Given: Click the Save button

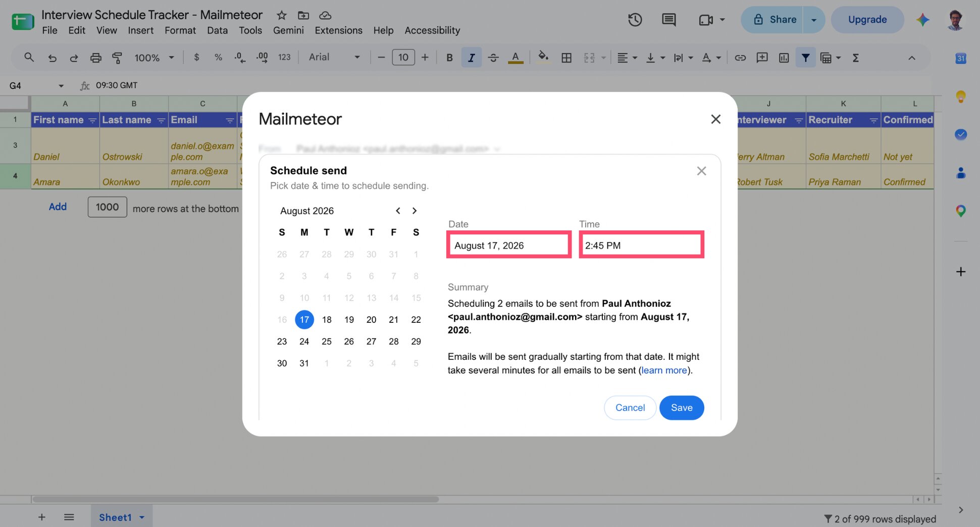Looking at the screenshot, I should pos(682,408).
